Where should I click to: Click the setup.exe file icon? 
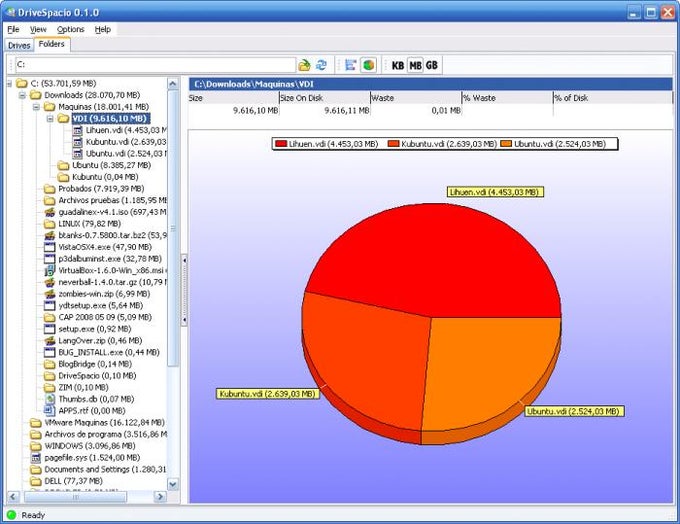pos(50,329)
